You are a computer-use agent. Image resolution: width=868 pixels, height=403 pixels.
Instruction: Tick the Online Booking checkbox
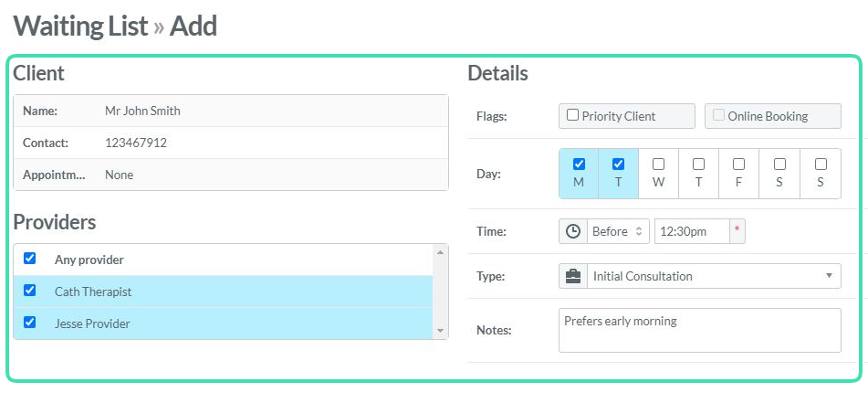point(718,115)
